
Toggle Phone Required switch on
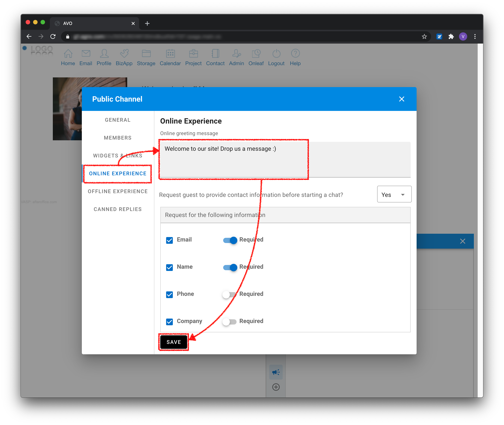tap(229, 294)
